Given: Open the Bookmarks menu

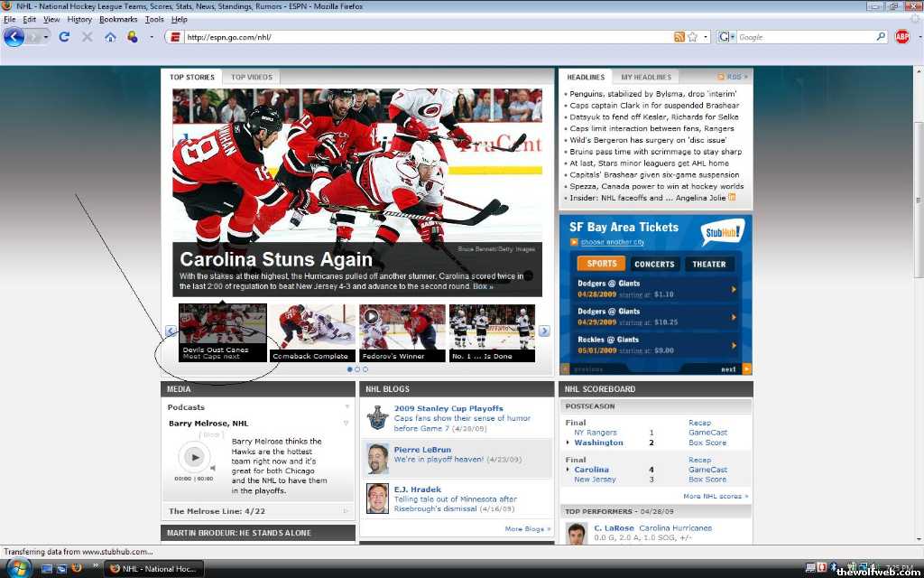Looking at the screenshot, I should [x=118, y=19].
